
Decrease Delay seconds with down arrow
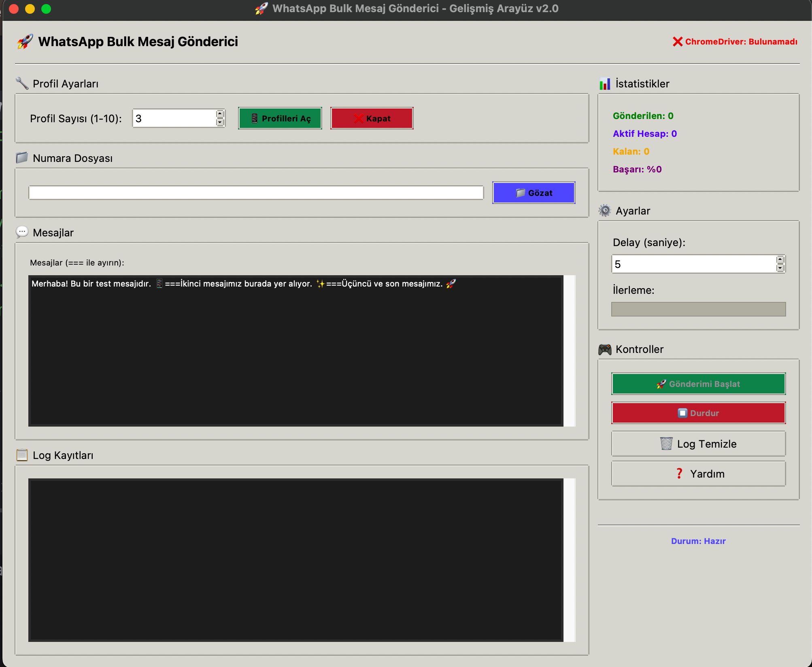click(780, 268)
